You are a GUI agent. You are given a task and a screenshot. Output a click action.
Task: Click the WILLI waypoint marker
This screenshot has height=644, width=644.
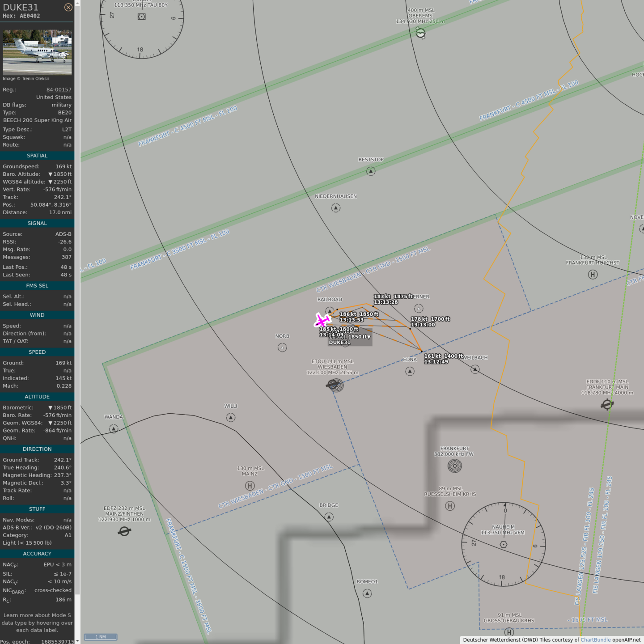[231, 418]
